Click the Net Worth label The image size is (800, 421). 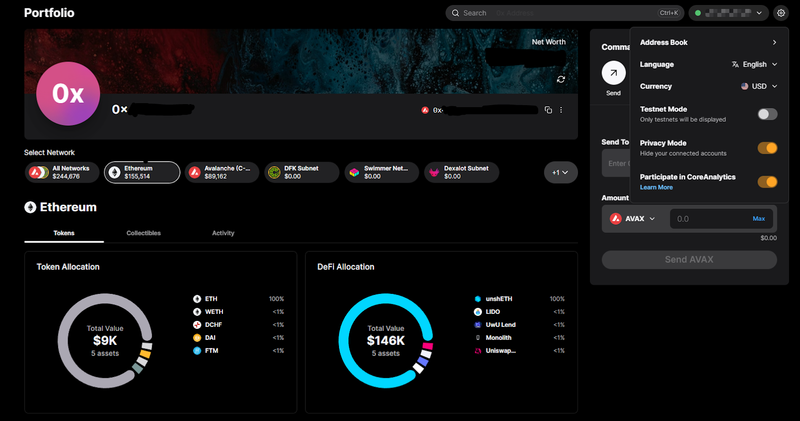[x=548, y=42]
